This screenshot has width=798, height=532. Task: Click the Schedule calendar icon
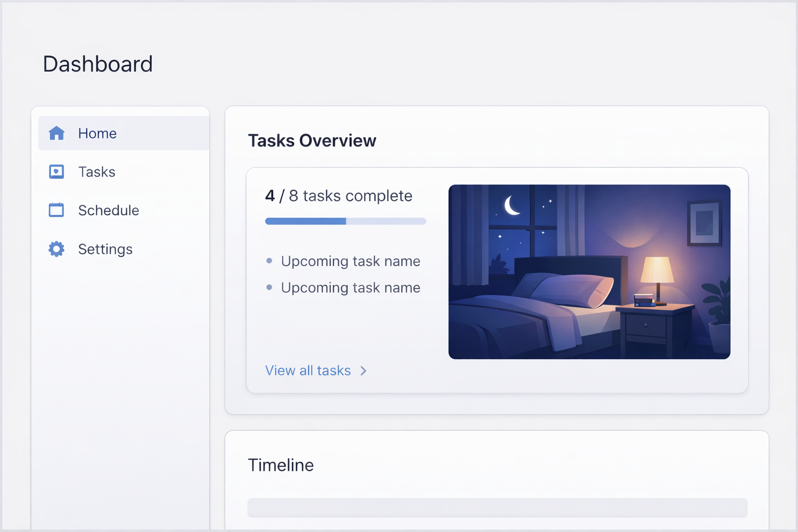(x=56, y=210)
